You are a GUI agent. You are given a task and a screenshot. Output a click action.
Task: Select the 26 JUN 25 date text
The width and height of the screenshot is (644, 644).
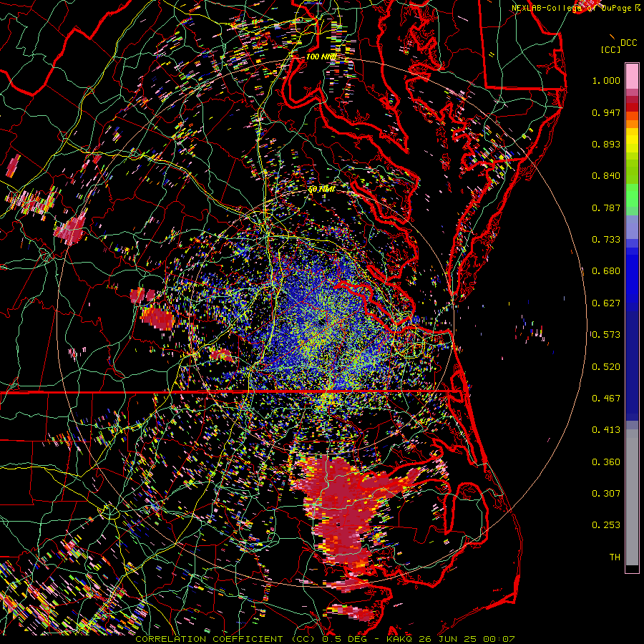coord(447,639)
